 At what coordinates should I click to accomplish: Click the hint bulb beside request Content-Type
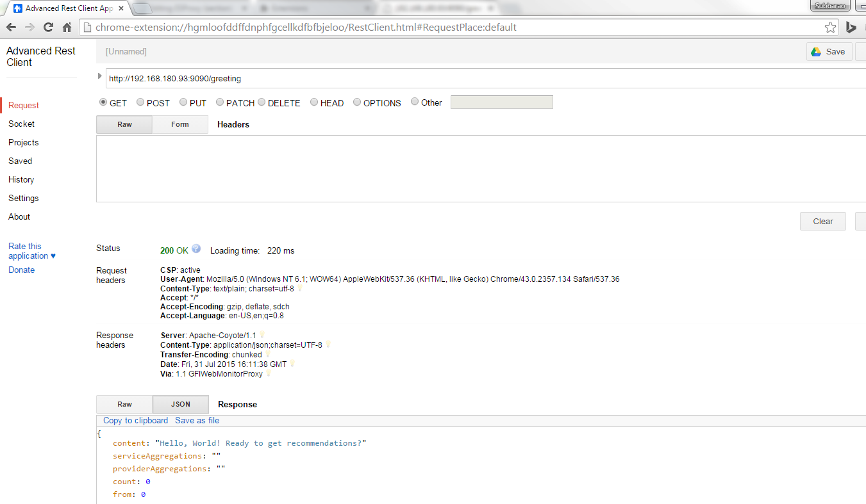pyautogui.click(x=299, y=289)
